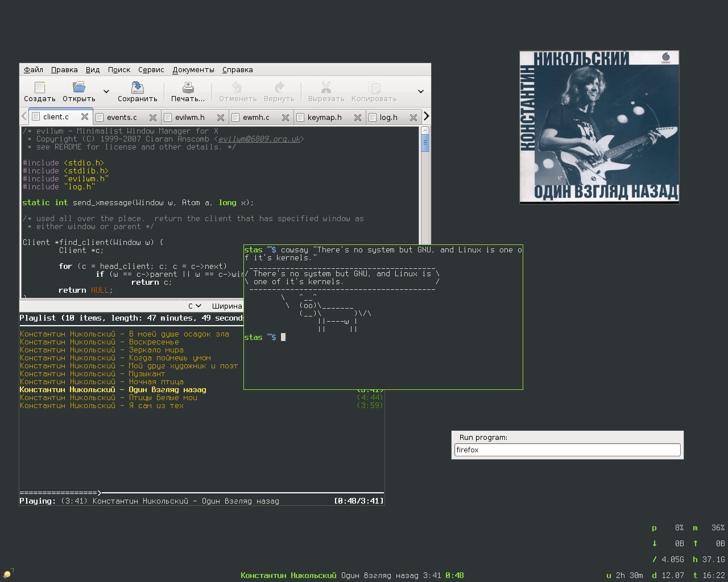Open the Поиск menu
Image resolution: width=728 pixels, height=582 pixels.
(119, 70)
